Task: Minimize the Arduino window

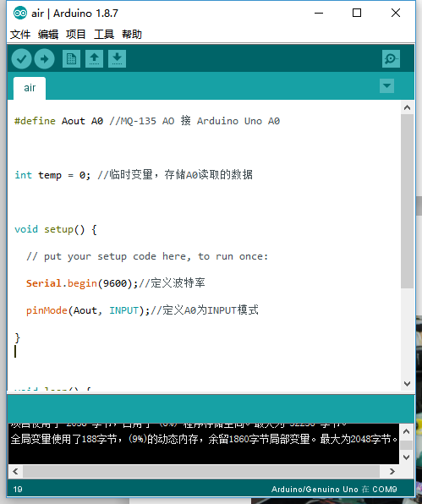Action: (319, 14)
